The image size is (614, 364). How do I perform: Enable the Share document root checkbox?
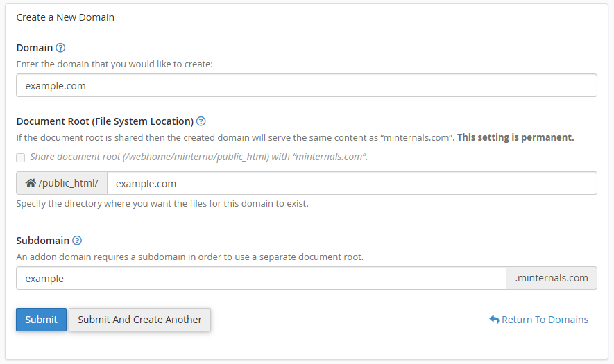point(20,157)
